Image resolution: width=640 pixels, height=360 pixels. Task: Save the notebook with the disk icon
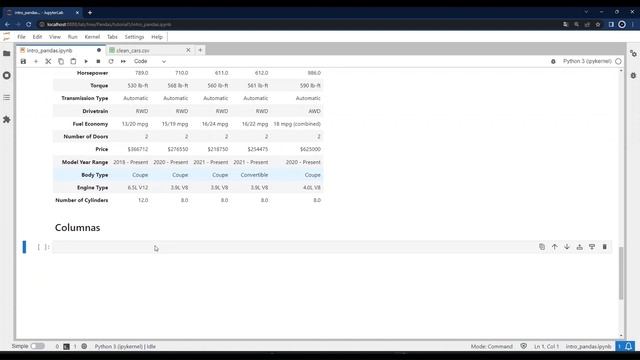(x=23, y=61)
